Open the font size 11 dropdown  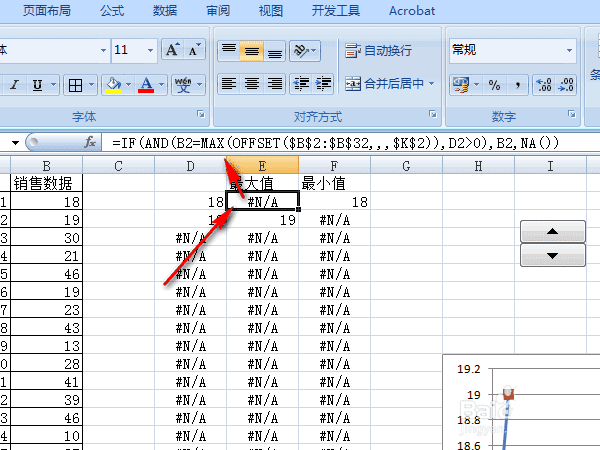click(x=150, y=50)
